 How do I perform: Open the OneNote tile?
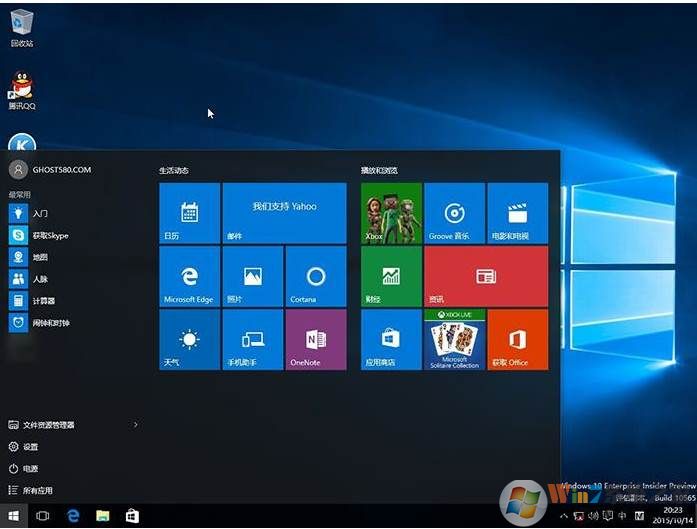click(316, 339)
